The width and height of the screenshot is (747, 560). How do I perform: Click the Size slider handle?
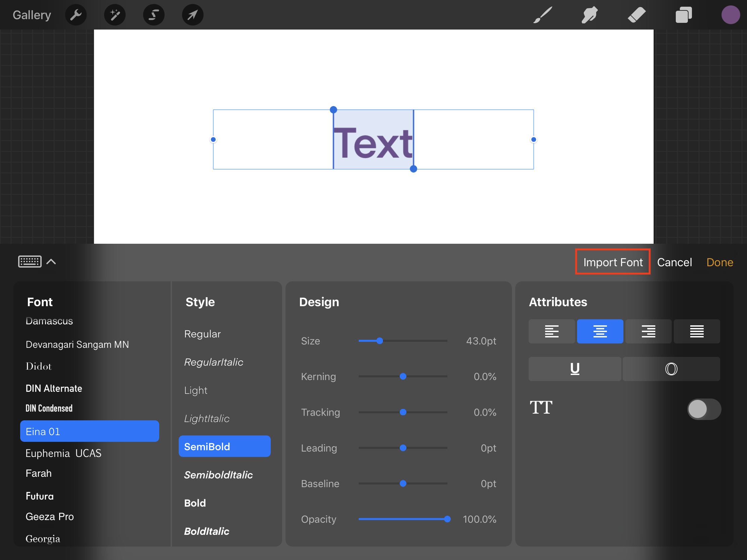380,341
